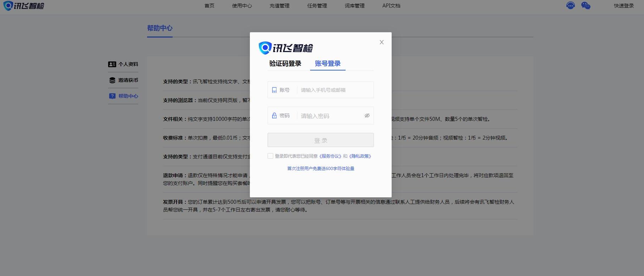Open the 《隐私政策》 link
The image size is (644, 276).
(360, 156)
